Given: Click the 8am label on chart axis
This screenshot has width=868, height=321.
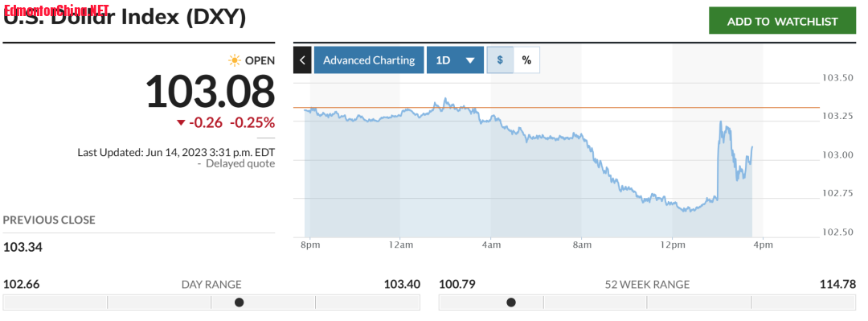Looking at the screenshot, I should (x=581, y=244).
